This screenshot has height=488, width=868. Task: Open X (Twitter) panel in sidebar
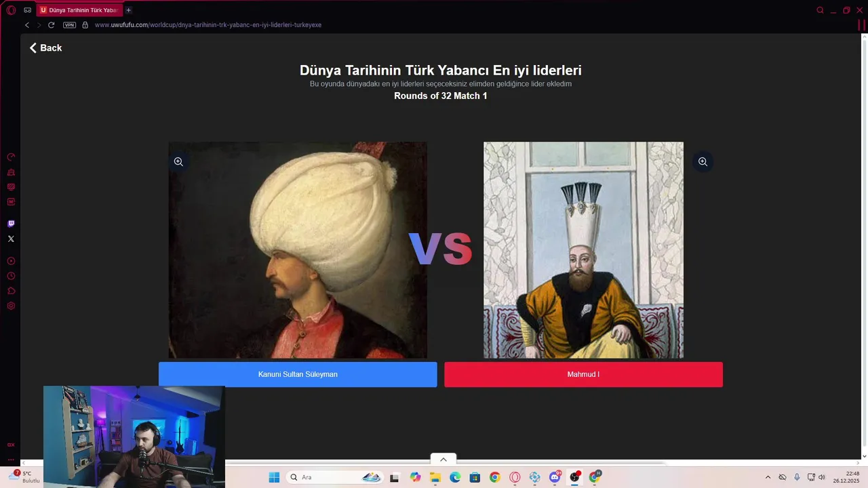click(x=11, y=239)
